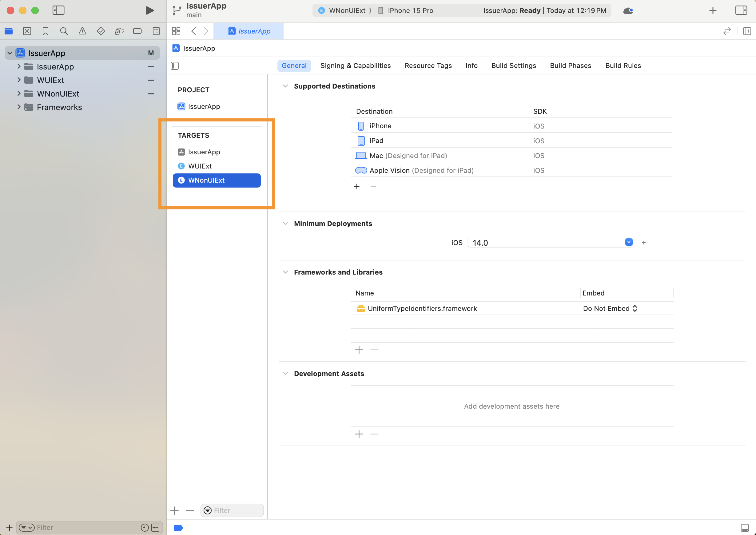
Task: Open the Project navigator folder icon
Action: pyautogui.click(x=9, y=31)
